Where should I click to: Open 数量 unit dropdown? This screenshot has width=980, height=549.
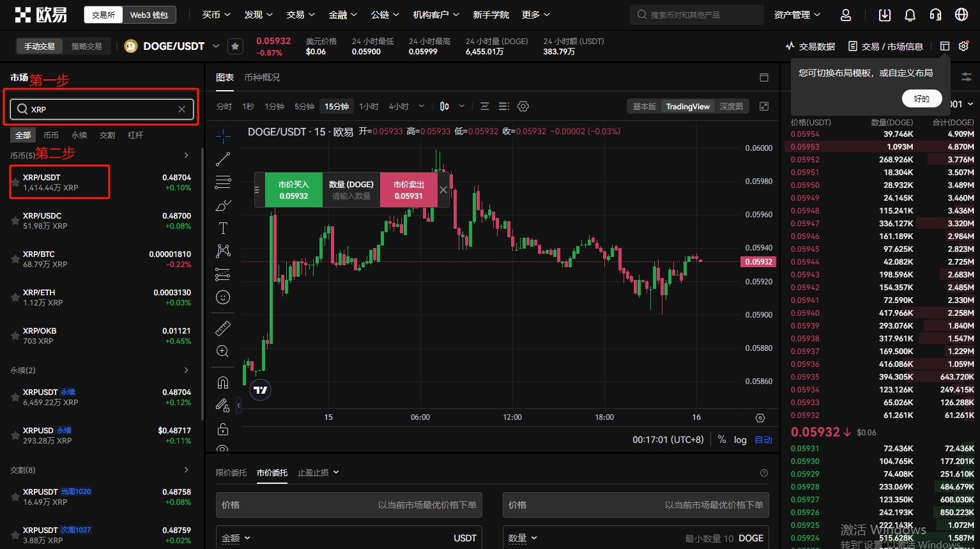tap(523, 538)
